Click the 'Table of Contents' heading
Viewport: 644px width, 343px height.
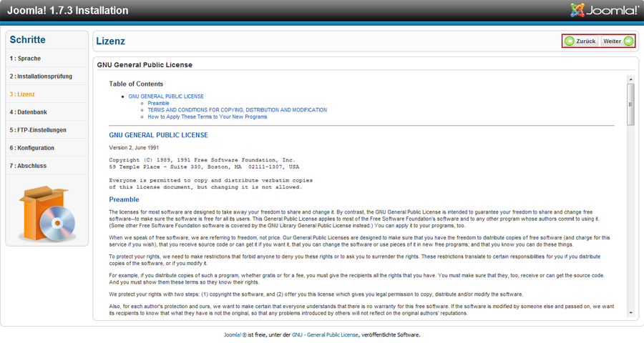point(136,84)
